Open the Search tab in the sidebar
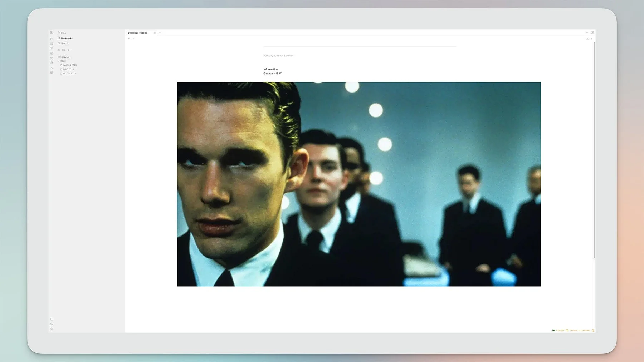This screenshot has height=362, width=644. pos(63,43)
